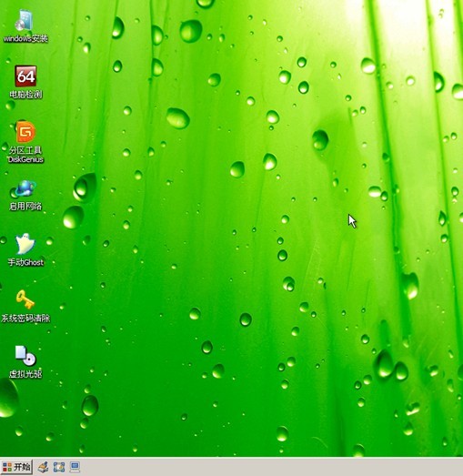Image resolution: width=463 pixels, height=476 pixels.
Task: Select the white ghost 手动Ghost icon
Action: [25, 244]
